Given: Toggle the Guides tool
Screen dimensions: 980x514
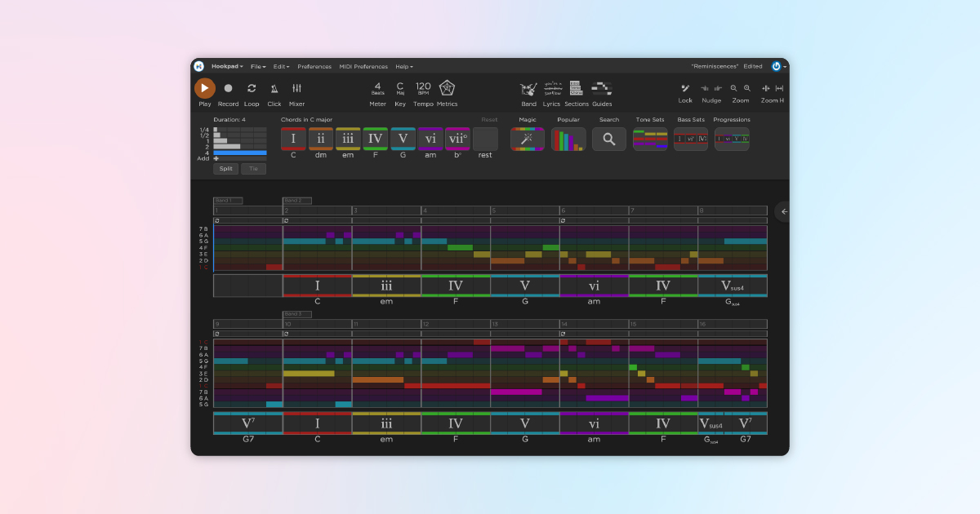Looking at the screenshot, I should click(x=602, y=88).
